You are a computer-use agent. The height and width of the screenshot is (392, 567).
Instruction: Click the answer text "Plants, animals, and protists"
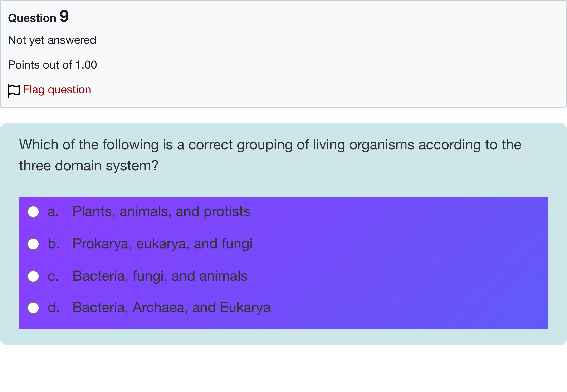[x=161, y=211]
